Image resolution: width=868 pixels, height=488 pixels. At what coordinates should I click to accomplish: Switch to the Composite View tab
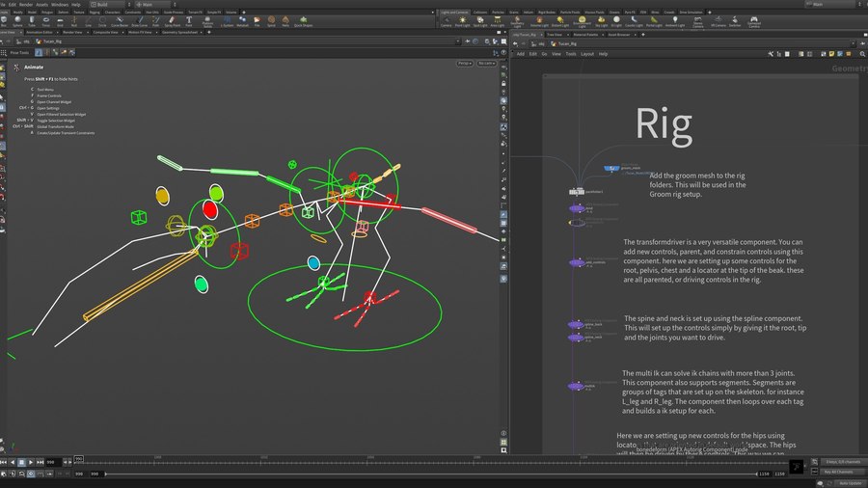pos(105,33)
